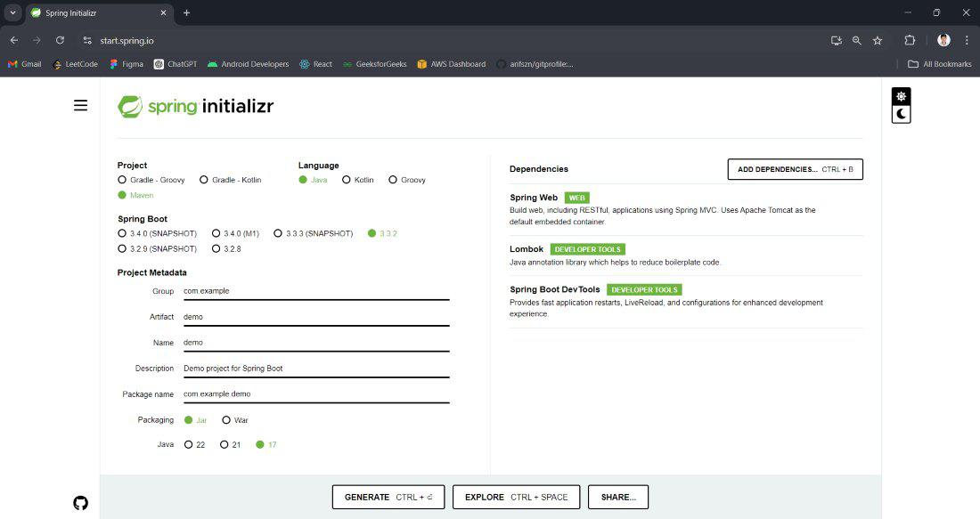Open the LeetCode bookmark

tap(76, 64)
